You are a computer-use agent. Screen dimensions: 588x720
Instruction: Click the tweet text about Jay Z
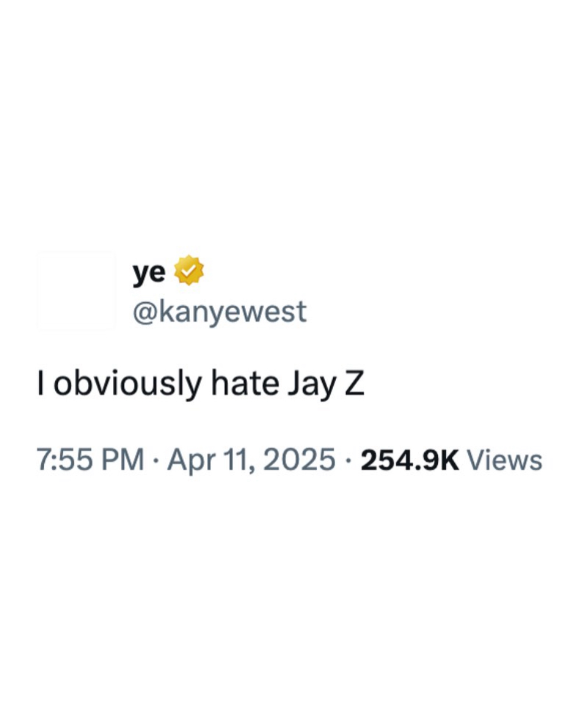(x=201, y=385)
